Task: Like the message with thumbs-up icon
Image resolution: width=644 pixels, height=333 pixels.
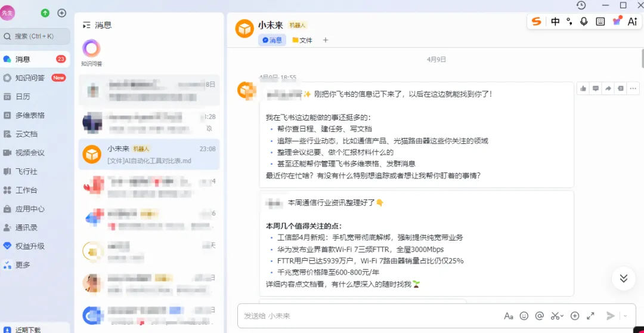Action: pos(583,88)
